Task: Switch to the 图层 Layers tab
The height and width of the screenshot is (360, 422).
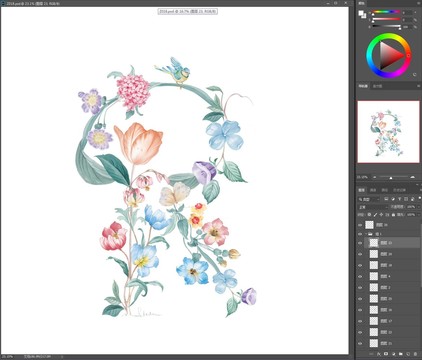Action: click(x=362, y=190)
